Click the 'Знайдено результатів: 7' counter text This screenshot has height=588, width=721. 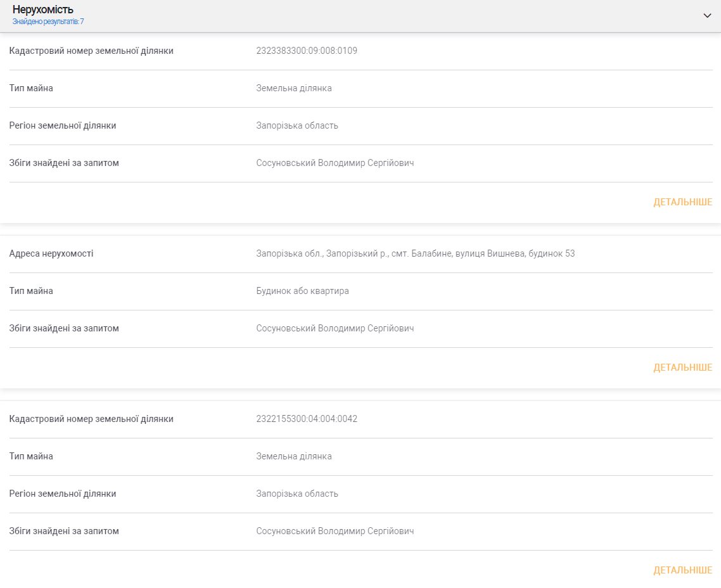(48, 22)
